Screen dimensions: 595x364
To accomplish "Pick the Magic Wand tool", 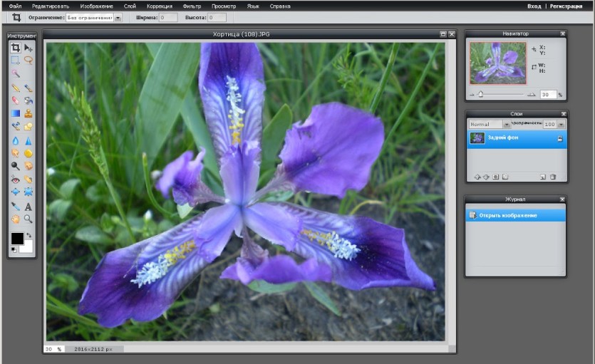I will [15, 73].
